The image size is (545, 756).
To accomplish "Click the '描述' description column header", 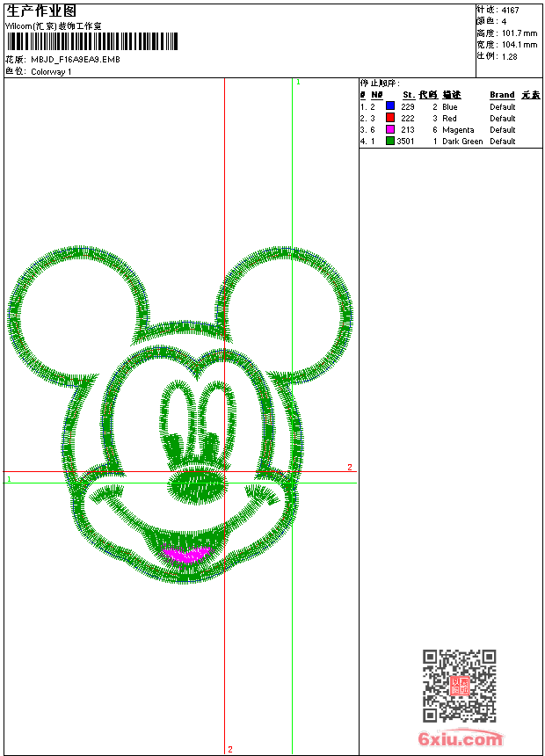I will pos(452,95).
